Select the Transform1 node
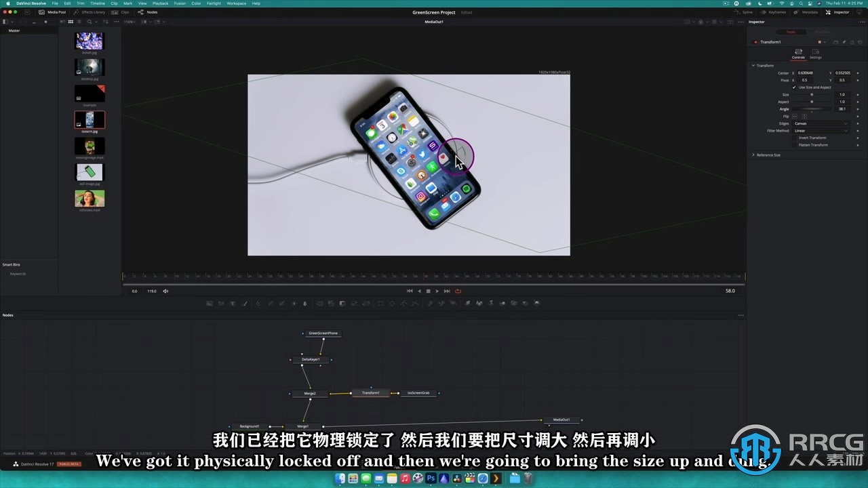 click(x=370, y=393)
